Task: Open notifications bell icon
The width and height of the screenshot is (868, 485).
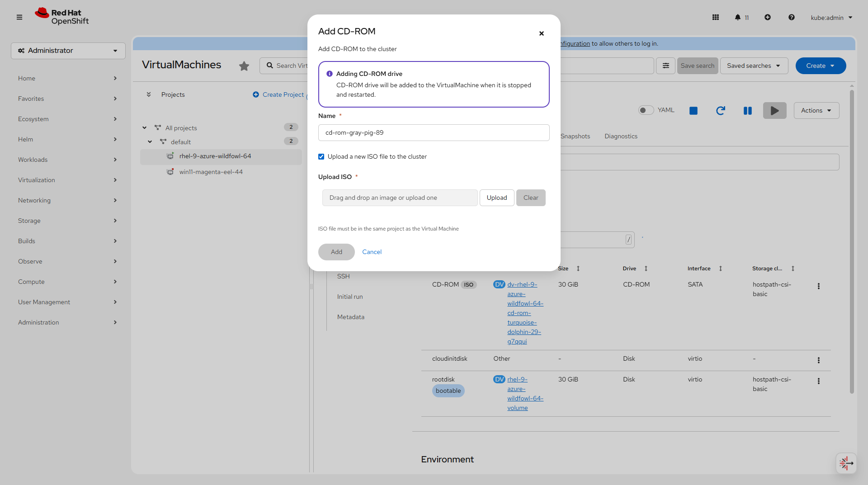Action: pos(738,17)
